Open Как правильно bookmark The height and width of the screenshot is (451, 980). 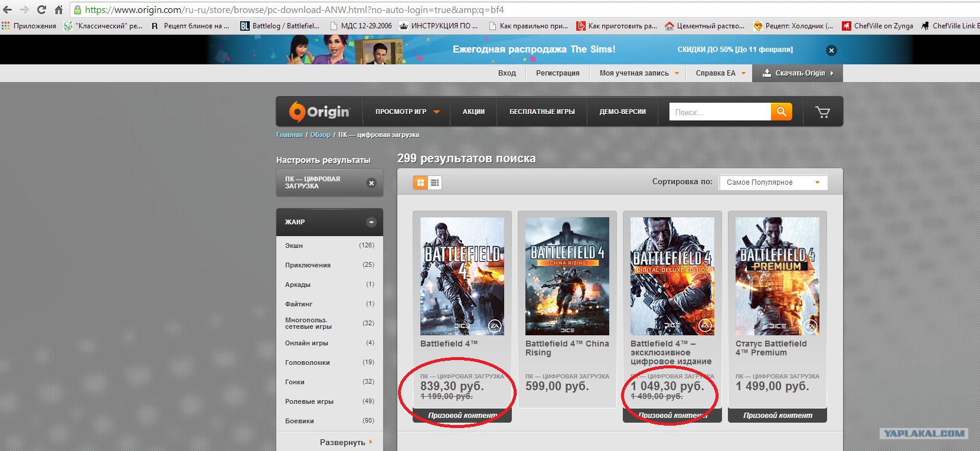click(x=528, y=26)
